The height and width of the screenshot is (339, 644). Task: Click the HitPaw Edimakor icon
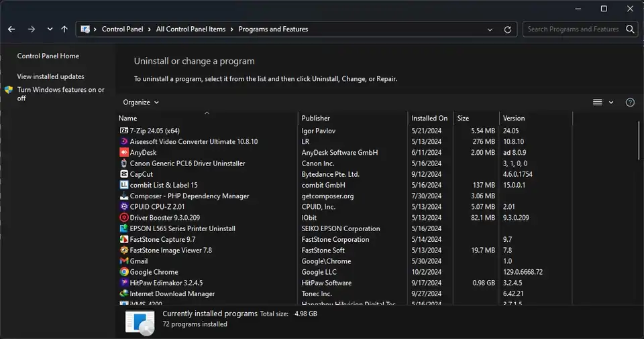pyautogui.click(x=123, y=283)
